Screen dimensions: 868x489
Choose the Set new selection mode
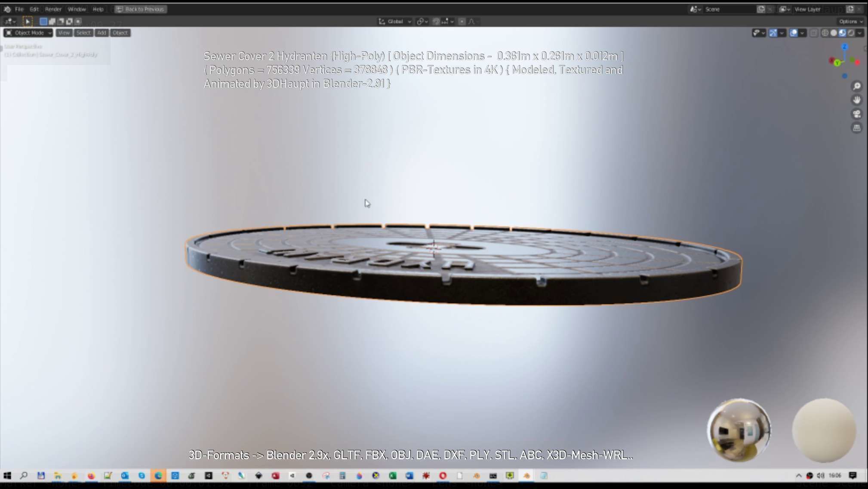43,21
